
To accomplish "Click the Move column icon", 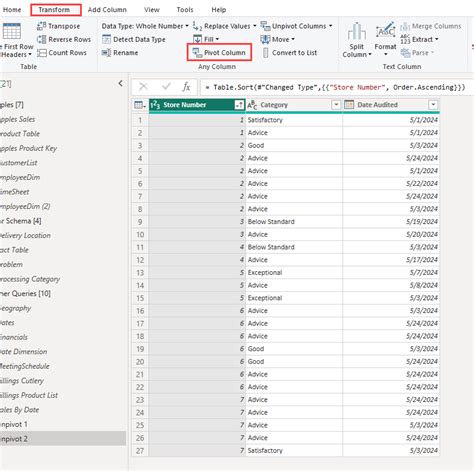I will pyautogui.click(x=265, y=39).
